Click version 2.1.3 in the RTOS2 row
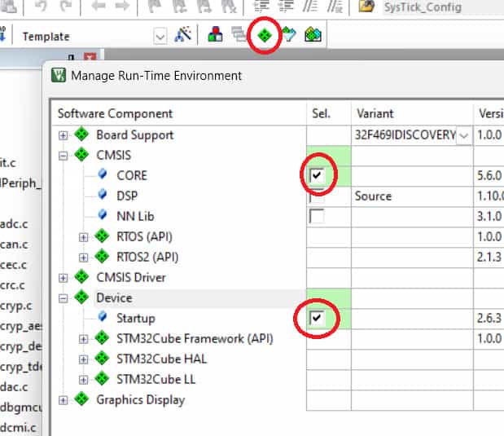 click(x=489, y=257)
